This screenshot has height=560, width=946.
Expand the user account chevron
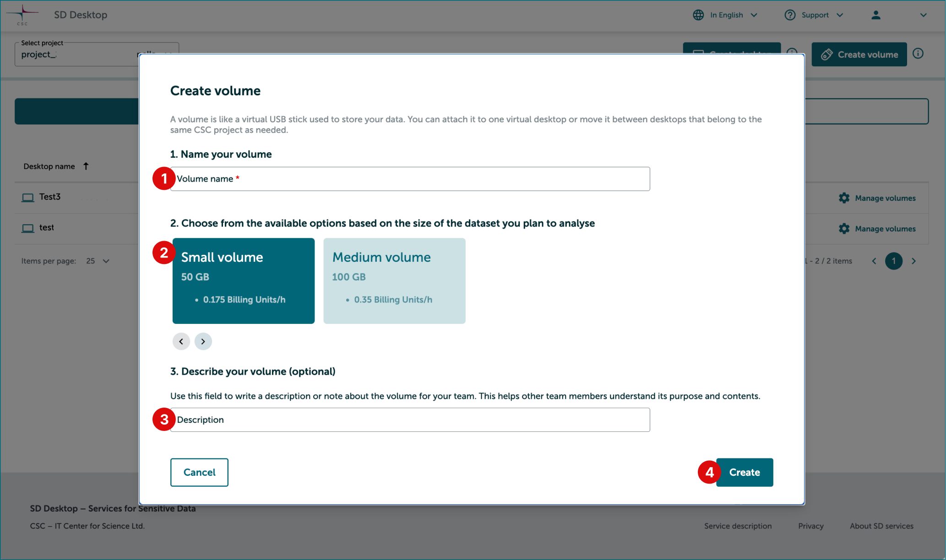click(x=923, y=15)
